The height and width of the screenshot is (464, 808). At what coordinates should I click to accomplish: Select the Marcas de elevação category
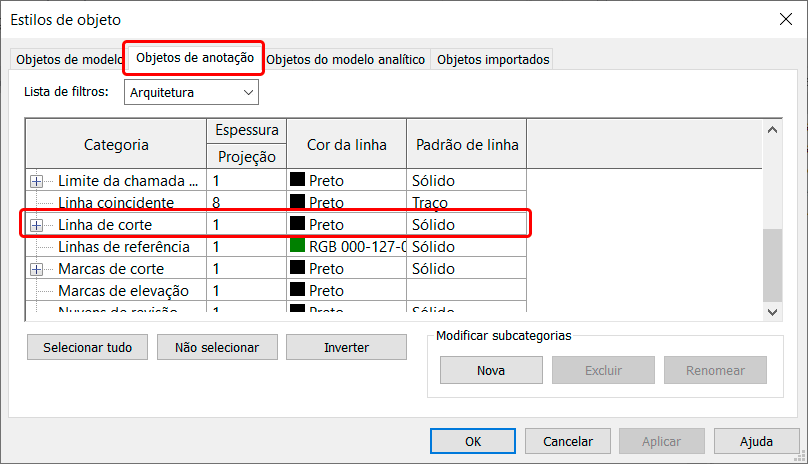click(x=123, y=291)
